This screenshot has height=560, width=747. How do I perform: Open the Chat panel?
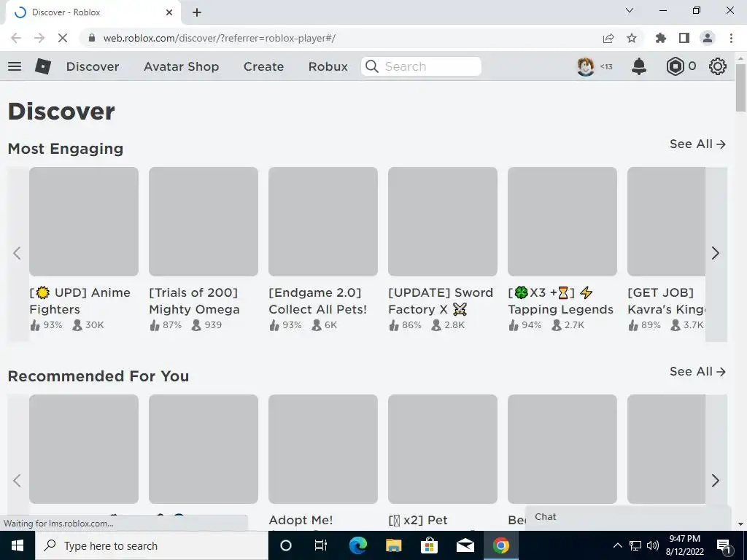pos(628,517)
